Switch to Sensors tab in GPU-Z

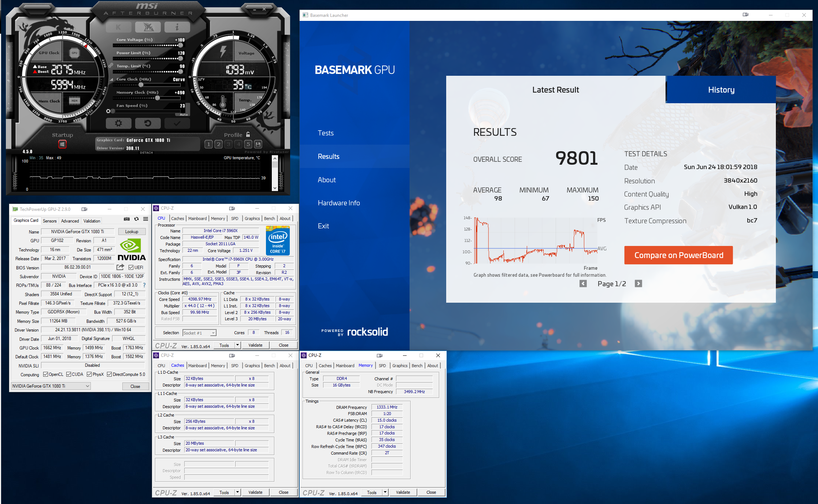50,221
